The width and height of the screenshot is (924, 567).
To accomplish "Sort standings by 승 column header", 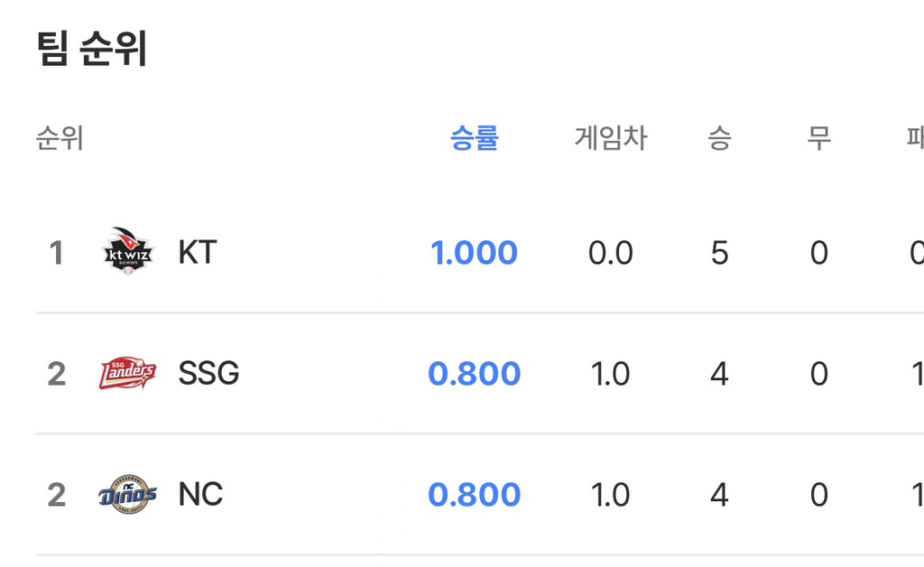I will [719, 138].
